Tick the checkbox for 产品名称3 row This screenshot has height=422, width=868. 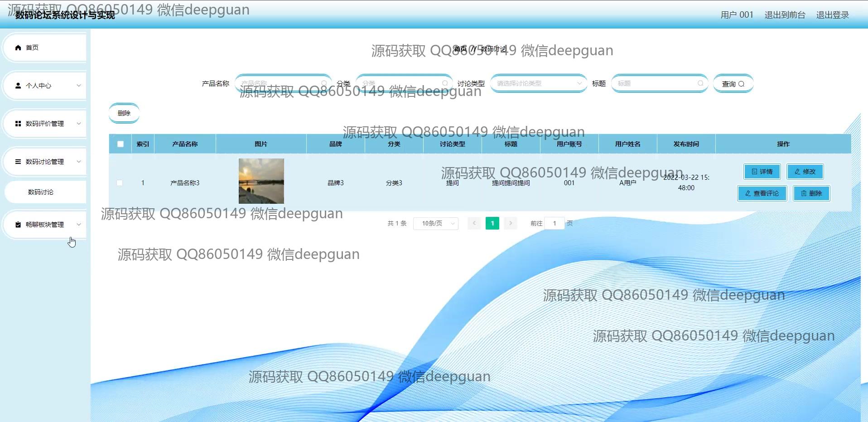(x=120, y=183)
